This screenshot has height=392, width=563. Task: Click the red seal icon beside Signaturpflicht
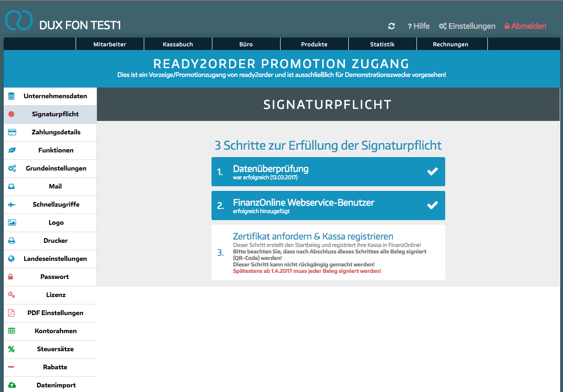[12, 114]
